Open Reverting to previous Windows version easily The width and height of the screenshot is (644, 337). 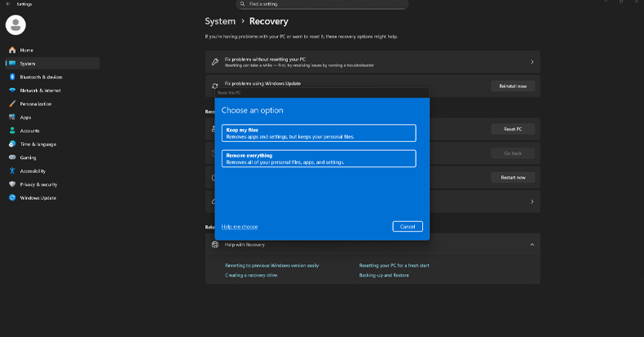coord(272,265)
